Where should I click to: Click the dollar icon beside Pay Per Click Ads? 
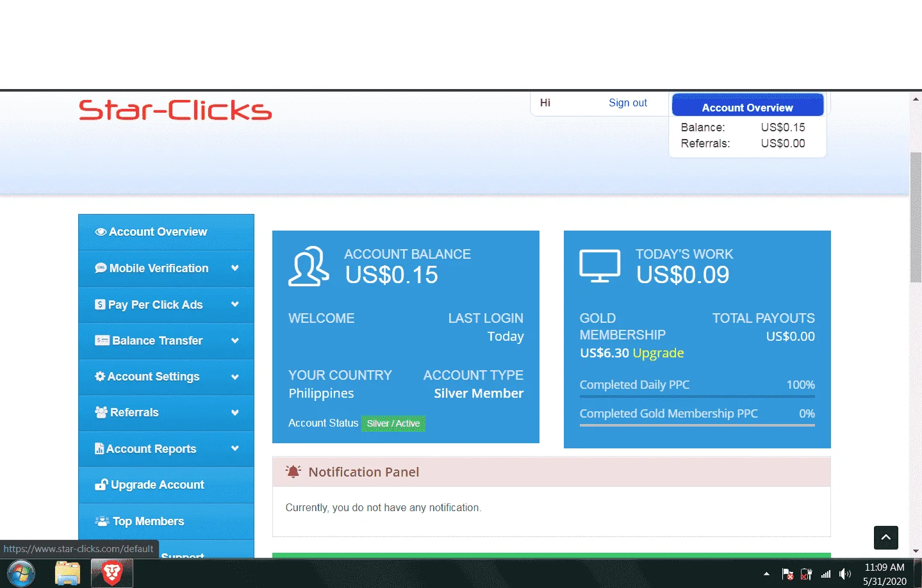(x=100, y=304)
